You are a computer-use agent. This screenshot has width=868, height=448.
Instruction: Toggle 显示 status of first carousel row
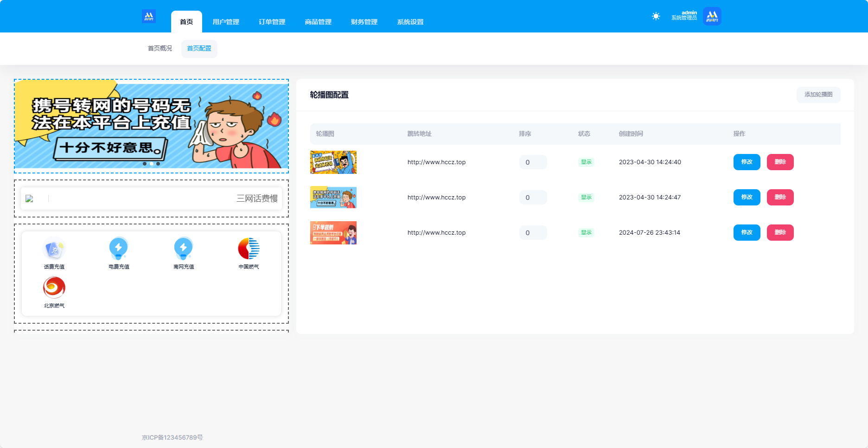[586, 162]
